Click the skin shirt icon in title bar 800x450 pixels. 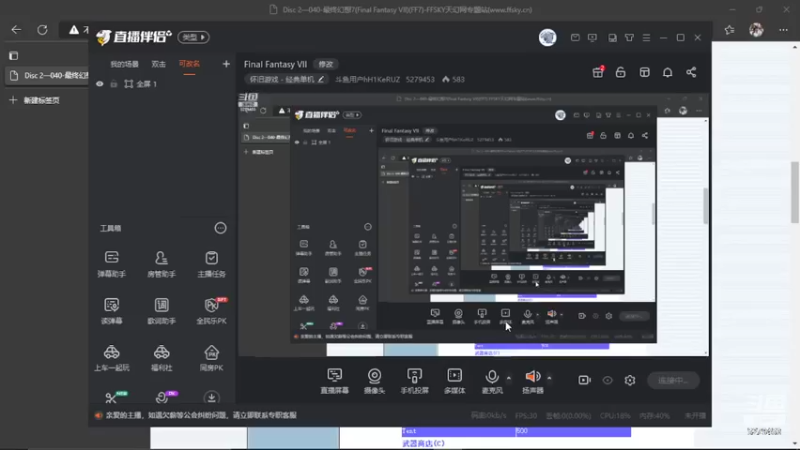(629, 38)
